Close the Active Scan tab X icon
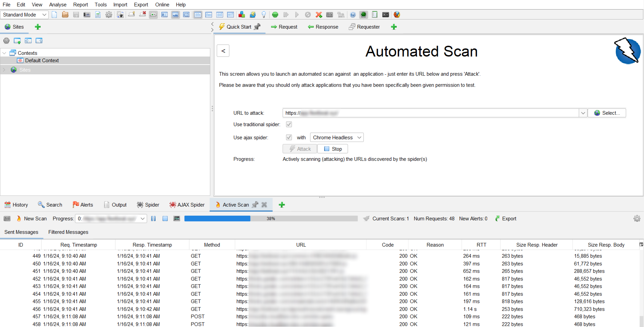 click(264, 205)
